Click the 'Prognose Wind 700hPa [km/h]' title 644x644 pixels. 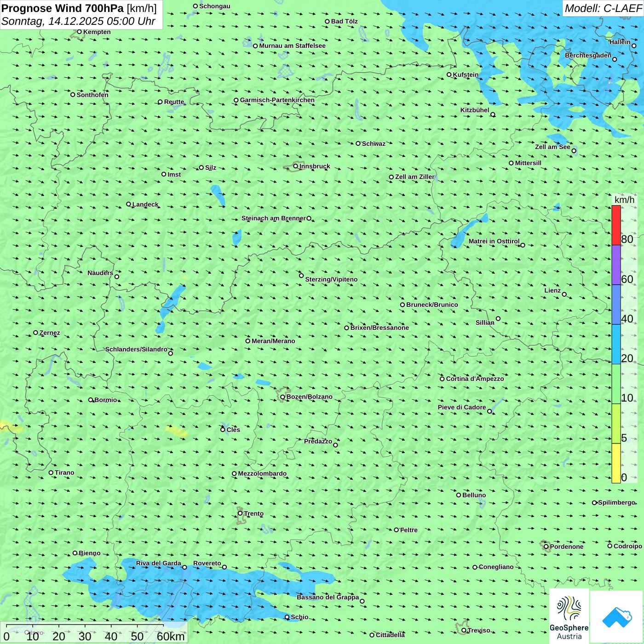tap(79, 8)
